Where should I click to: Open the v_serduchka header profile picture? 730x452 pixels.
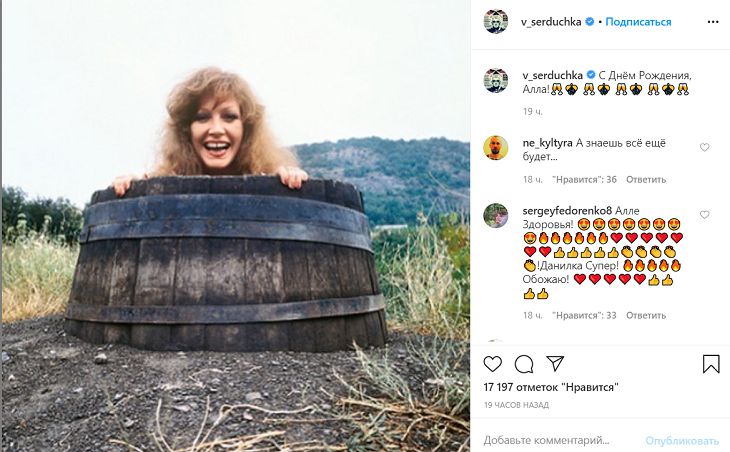496,22
